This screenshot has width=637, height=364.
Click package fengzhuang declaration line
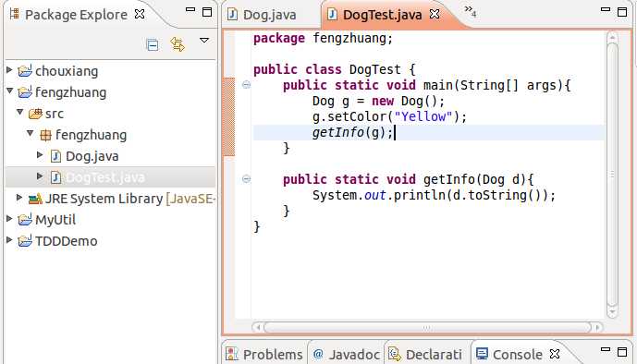(323, 39)
